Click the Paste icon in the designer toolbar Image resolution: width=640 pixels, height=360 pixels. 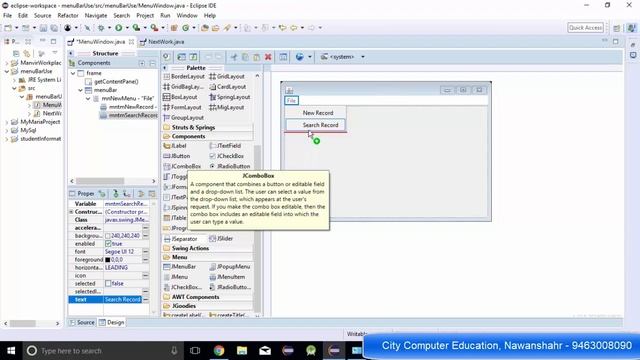(256, 57)
